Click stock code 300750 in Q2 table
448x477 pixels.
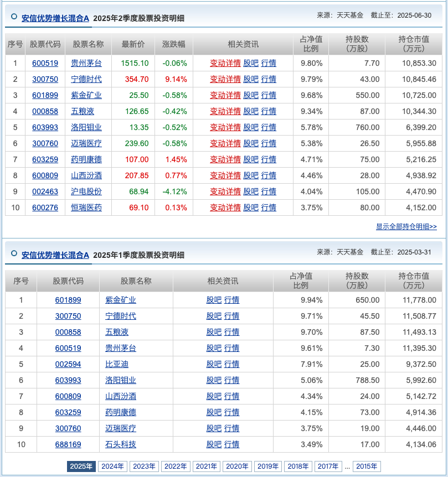[x=45, y=79]
